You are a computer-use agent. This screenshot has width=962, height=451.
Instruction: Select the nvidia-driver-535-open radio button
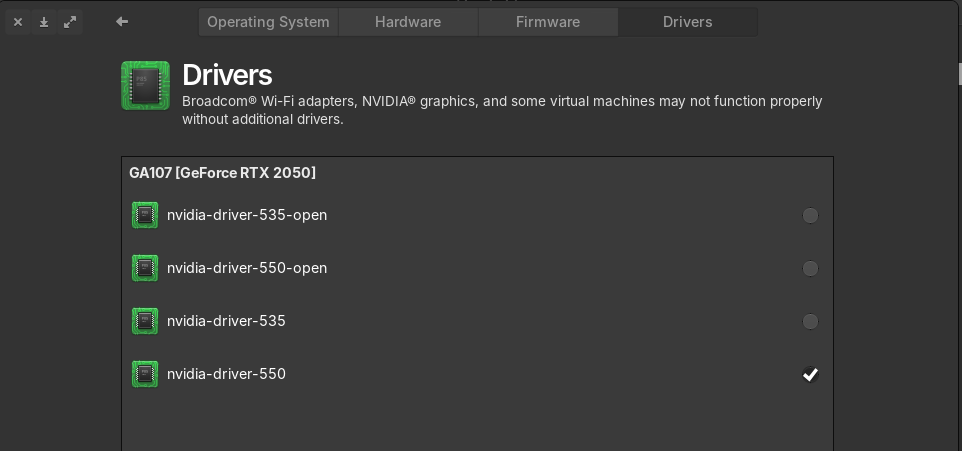pyautogui.click(x=810, y=215)
